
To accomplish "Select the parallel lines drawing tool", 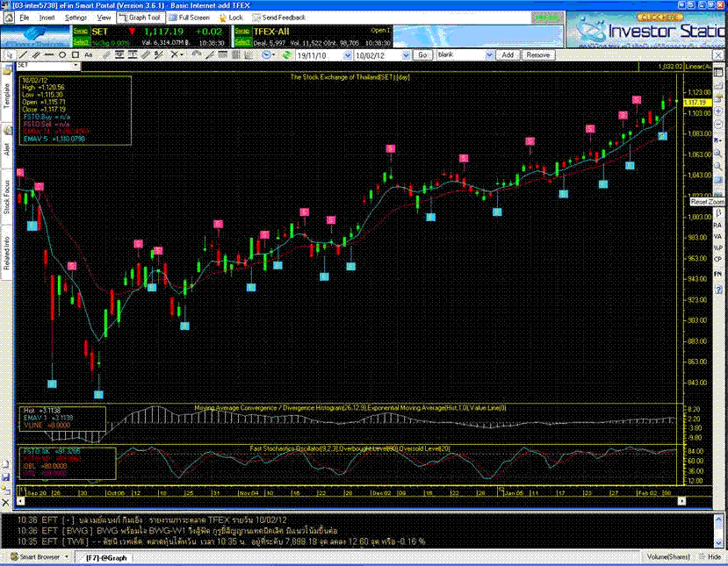I will pos(36,55).
